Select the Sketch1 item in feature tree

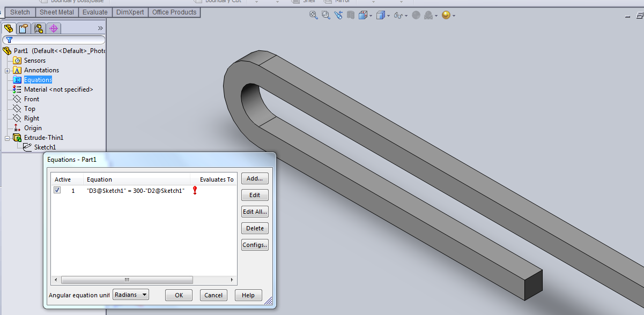pyautogui.click(x=45, y=147)
